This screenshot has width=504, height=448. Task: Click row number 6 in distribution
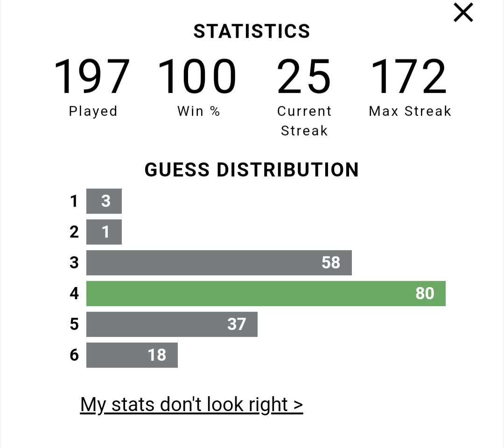pyautogui.click(x=74, y=355)
